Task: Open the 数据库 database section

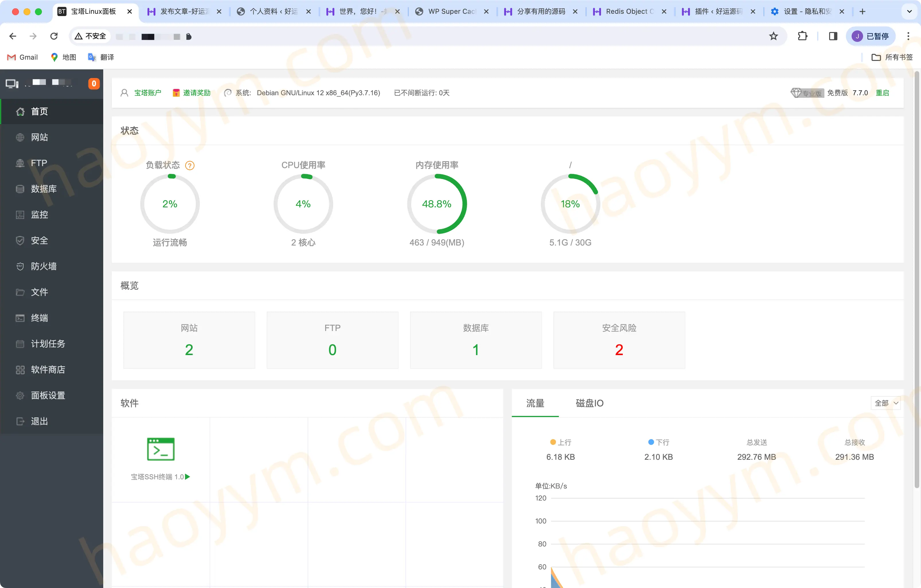Action: click(x=43, y=189)
